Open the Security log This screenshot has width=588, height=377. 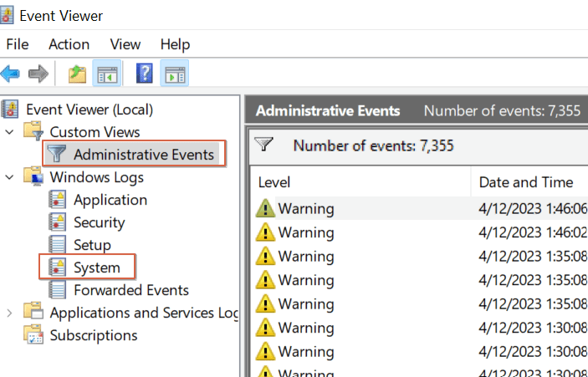[99, 222]
